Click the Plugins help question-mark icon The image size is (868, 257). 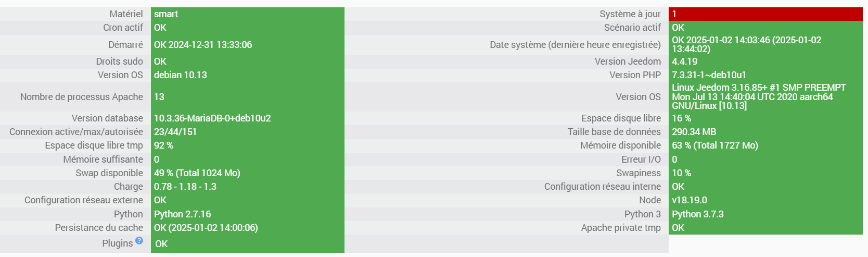[139, 240]
